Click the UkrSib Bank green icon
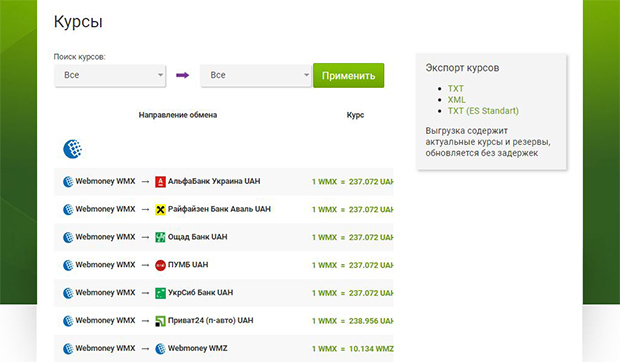The width and height of the screenshot is (620, 362). [x=160, y=293]
